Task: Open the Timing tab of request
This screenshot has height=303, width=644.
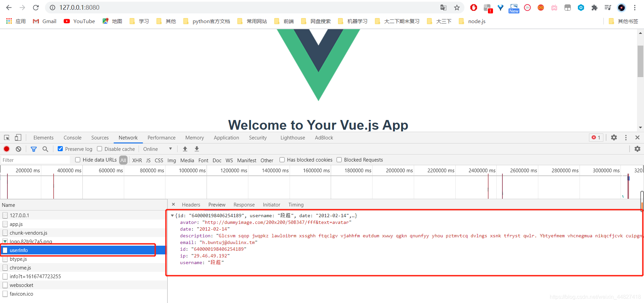Action: coord(296,204)
